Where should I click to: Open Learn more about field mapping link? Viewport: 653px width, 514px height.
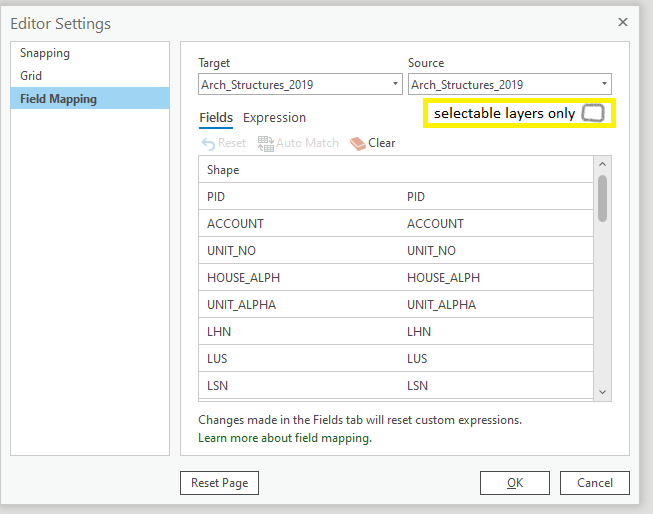point(284,438)
